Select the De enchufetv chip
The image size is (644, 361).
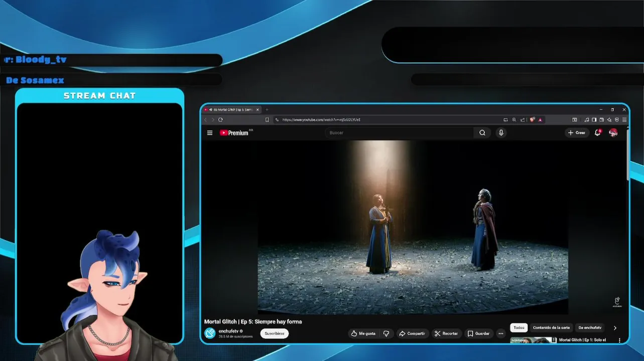(590, 327)
